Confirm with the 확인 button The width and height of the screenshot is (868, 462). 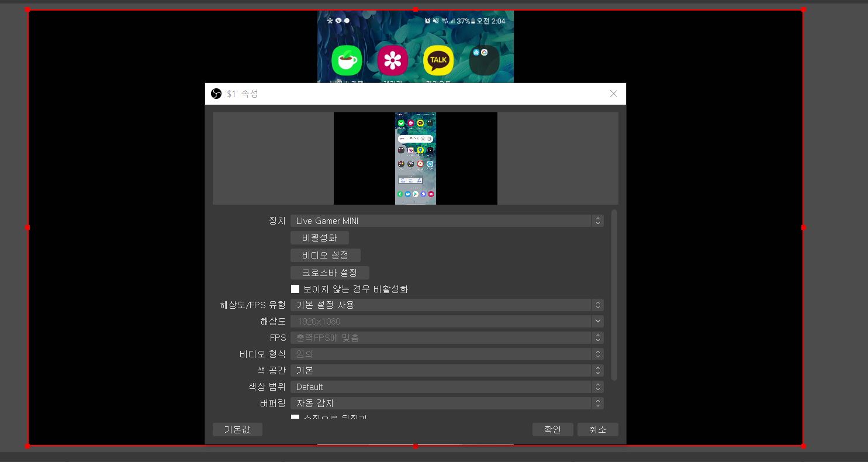click(552, 429)
